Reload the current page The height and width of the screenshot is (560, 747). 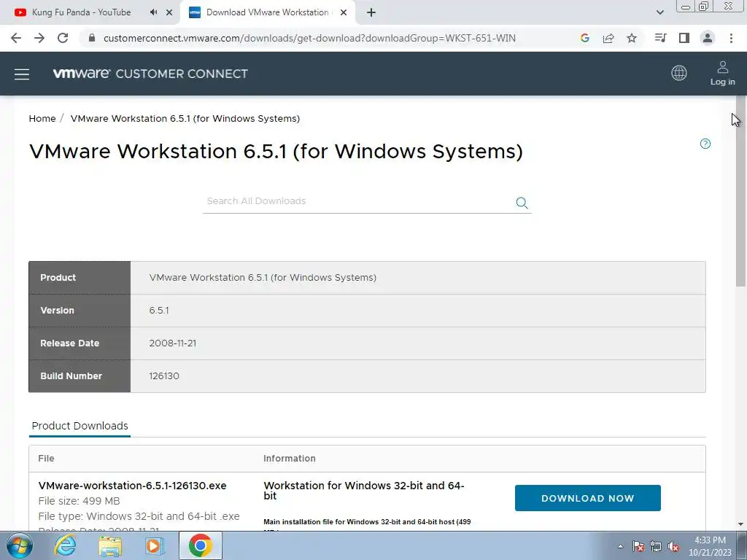63,38
